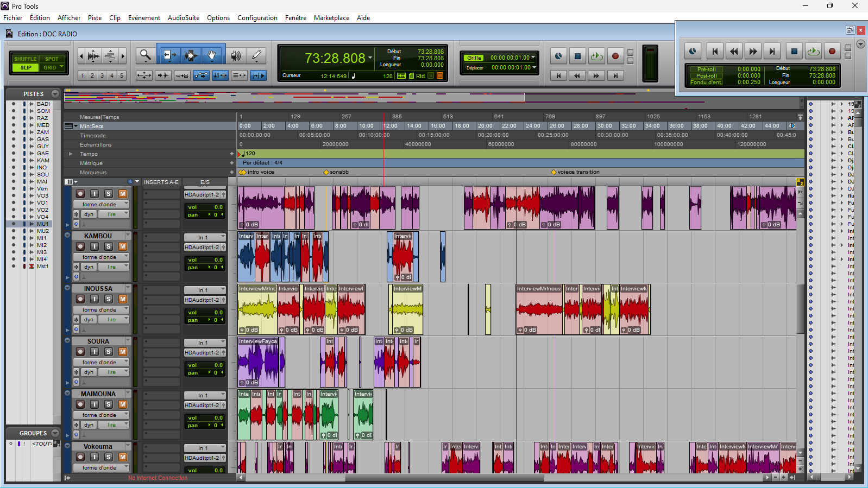The height and width of the screenshot is (488, 868).
Task: Click the MIDI zoom button in toolbar
Action: coord(110,55)
